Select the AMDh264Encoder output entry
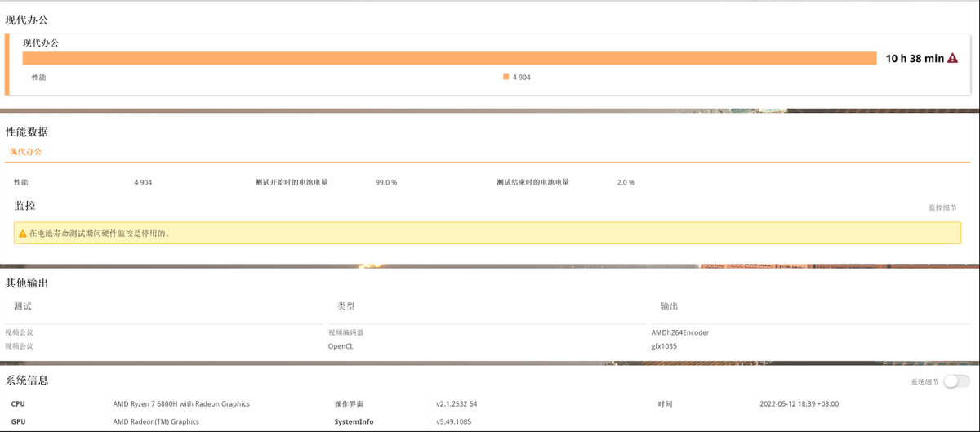The width and height of the screenshot is (980, 432). (x=680, y=332)
